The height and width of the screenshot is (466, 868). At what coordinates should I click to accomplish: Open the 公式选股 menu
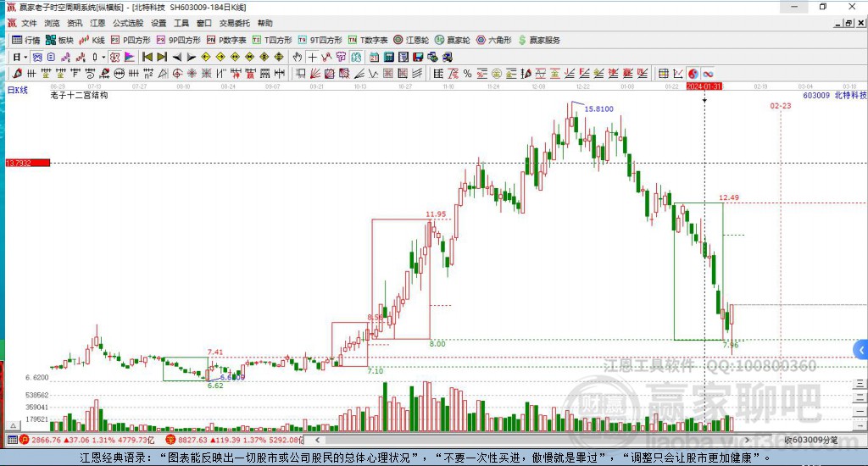(128, 23)
